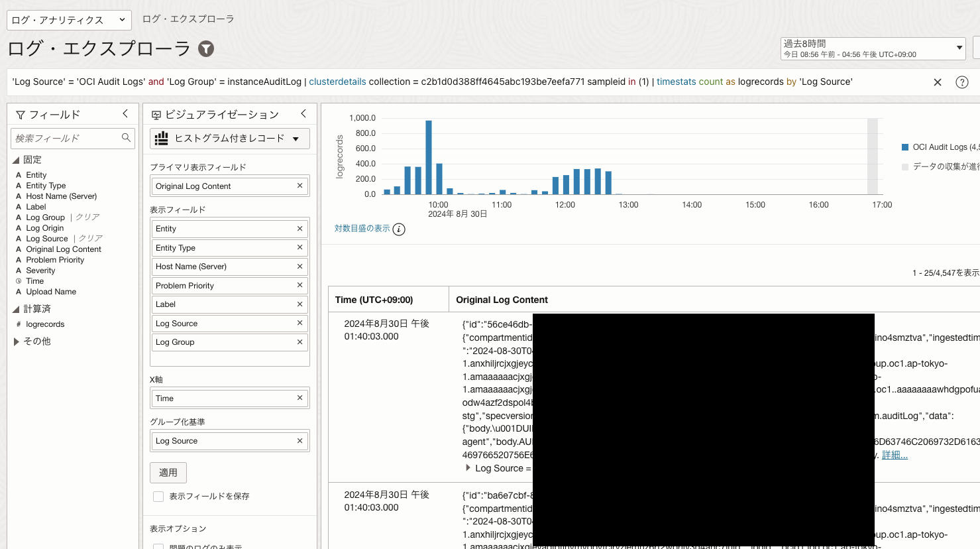This screenshot has width=980, height=549.
Task: Click info icon next to 対数目盛の表示
Action: [x=399, y=229]
